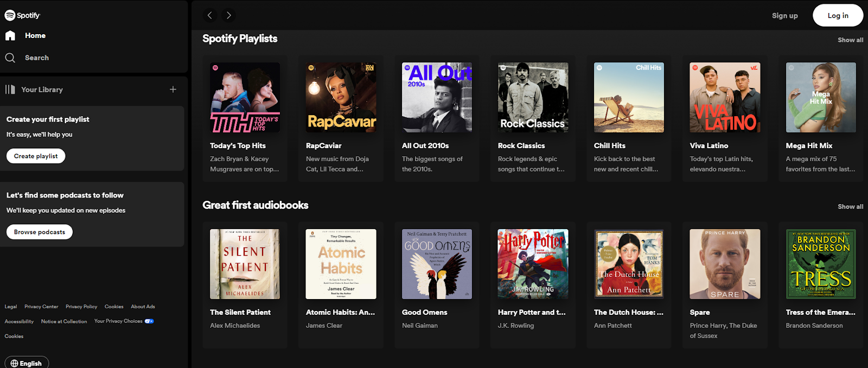Screen dimensions: 868x368
Task: Open the Chill Hits cover art
Action: 629,98
